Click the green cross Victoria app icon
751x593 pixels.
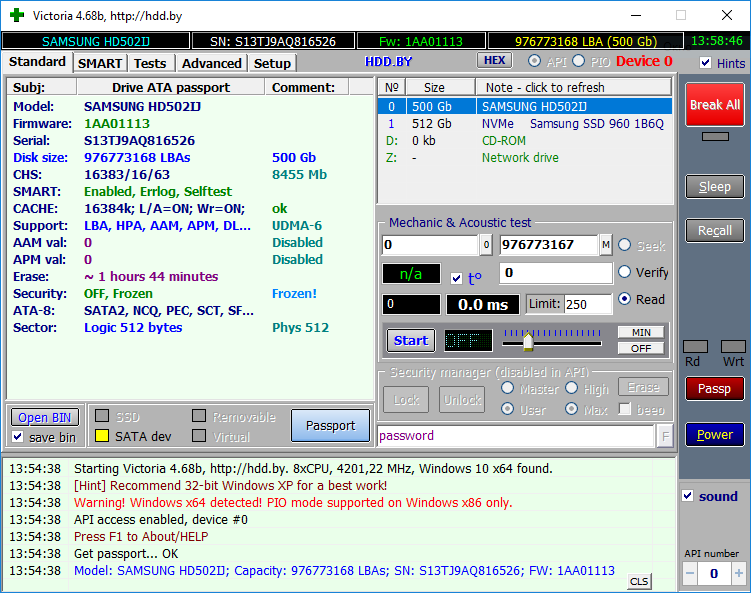tap(17, 15)
